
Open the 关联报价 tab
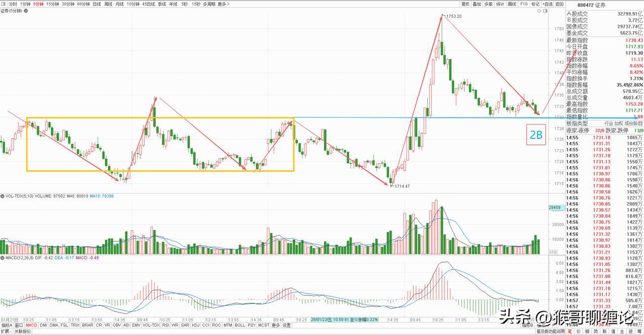[x=23, y=331]
